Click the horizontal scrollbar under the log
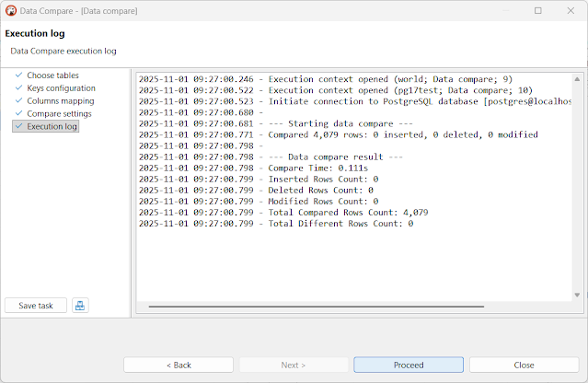This screenshot has height=383, width=588. pyautogui.click(x=317, y=307)
